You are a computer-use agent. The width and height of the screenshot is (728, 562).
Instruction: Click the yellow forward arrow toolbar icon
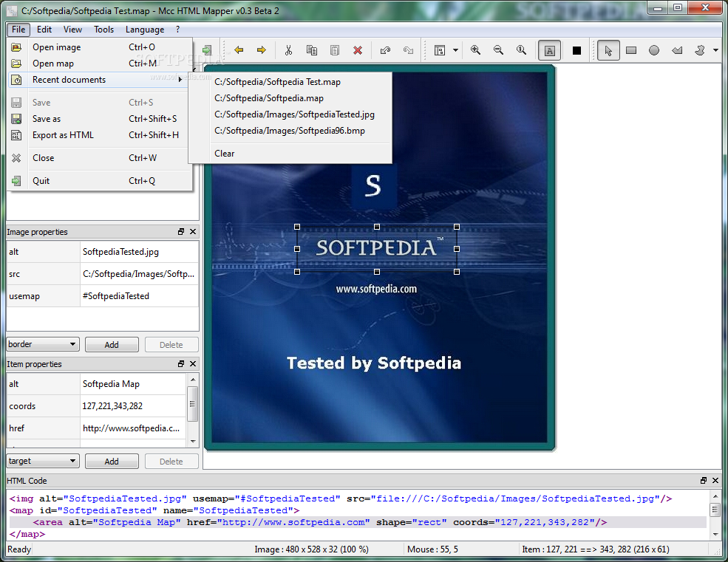262,50
